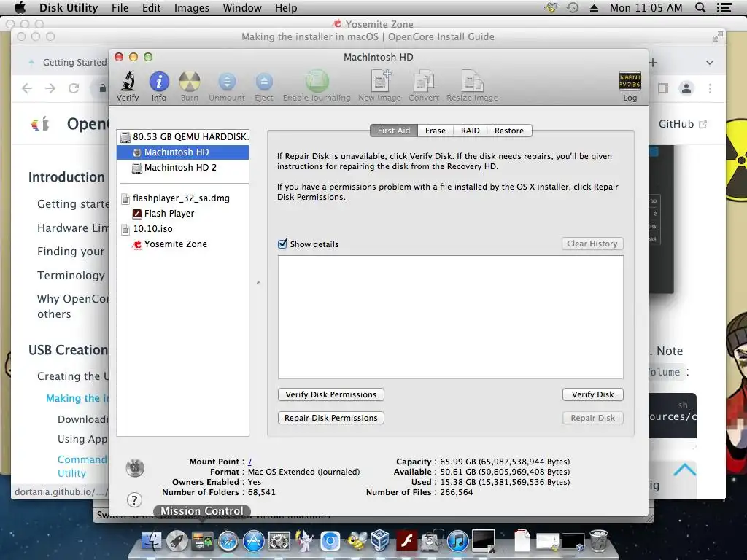
Task: Click the Repair Disk button
Action: point(592,418)
